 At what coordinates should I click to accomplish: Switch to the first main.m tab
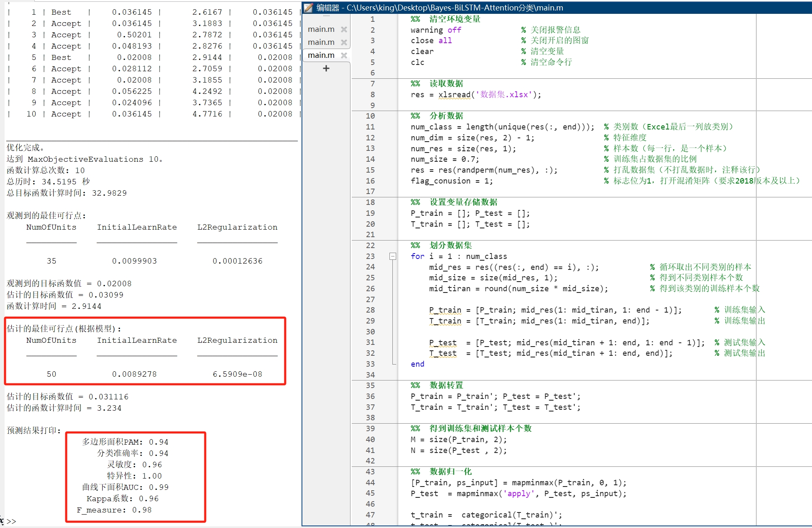click(x=321, y=29)
